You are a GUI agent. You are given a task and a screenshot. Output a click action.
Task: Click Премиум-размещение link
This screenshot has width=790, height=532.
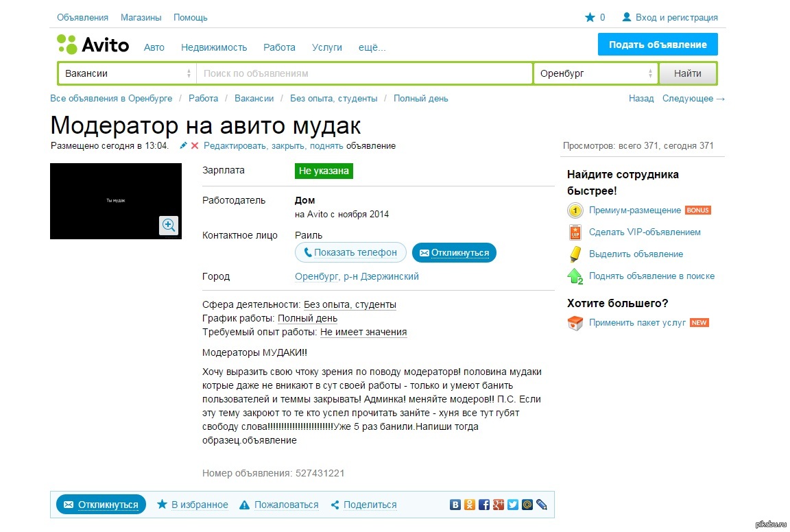point(635,210)
